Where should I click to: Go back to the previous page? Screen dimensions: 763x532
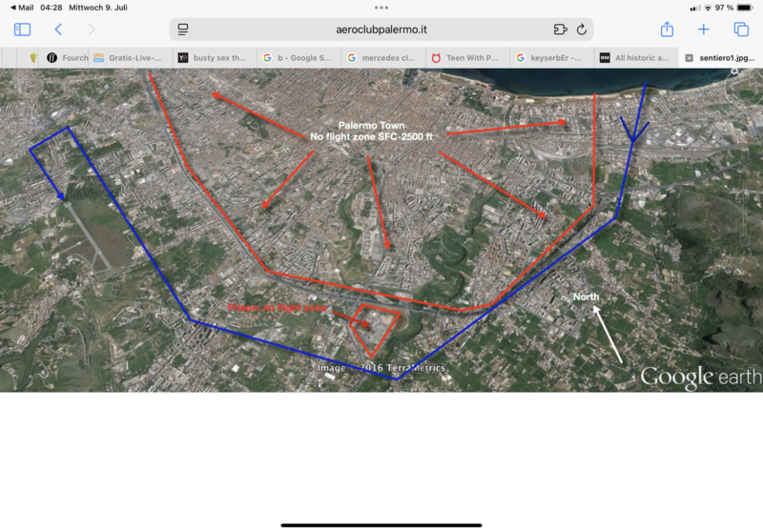[58, 30]
